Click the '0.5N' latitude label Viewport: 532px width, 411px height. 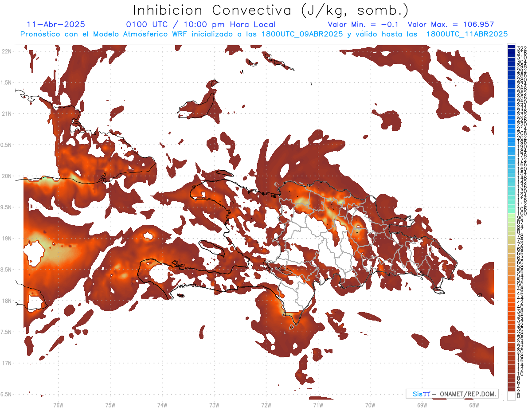[7, 145]
